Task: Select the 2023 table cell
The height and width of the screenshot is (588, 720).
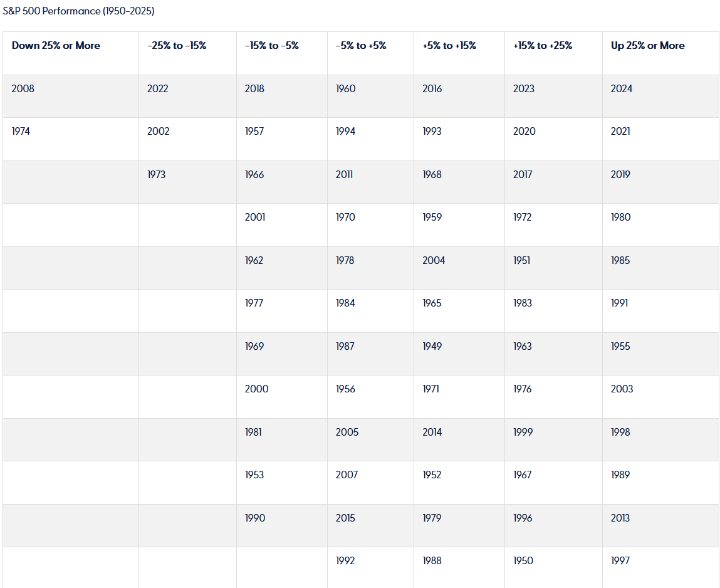Action: (524, 89)
